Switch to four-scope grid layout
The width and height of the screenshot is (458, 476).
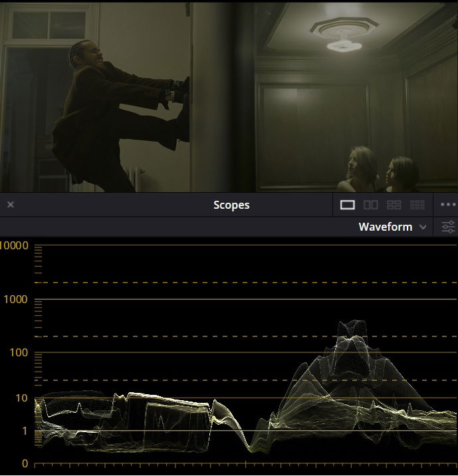[x=394, y=205]
